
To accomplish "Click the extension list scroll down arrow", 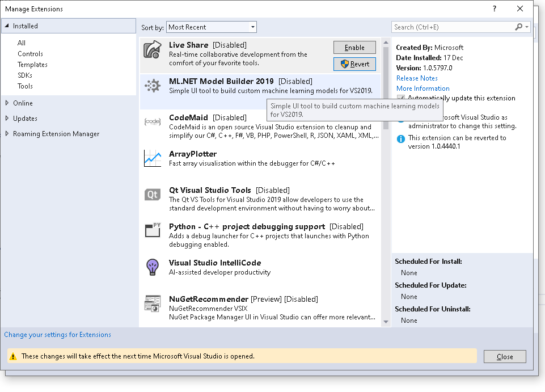I will [x=386, y=322].
